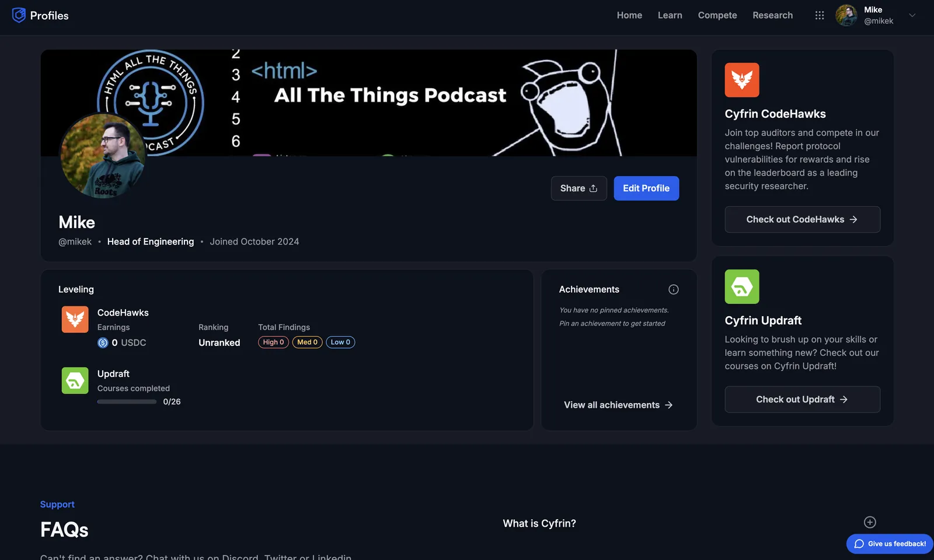Click the 'Mike' profile name heading
The height and width of the screenshot is (560, 934).
point(76,222)
